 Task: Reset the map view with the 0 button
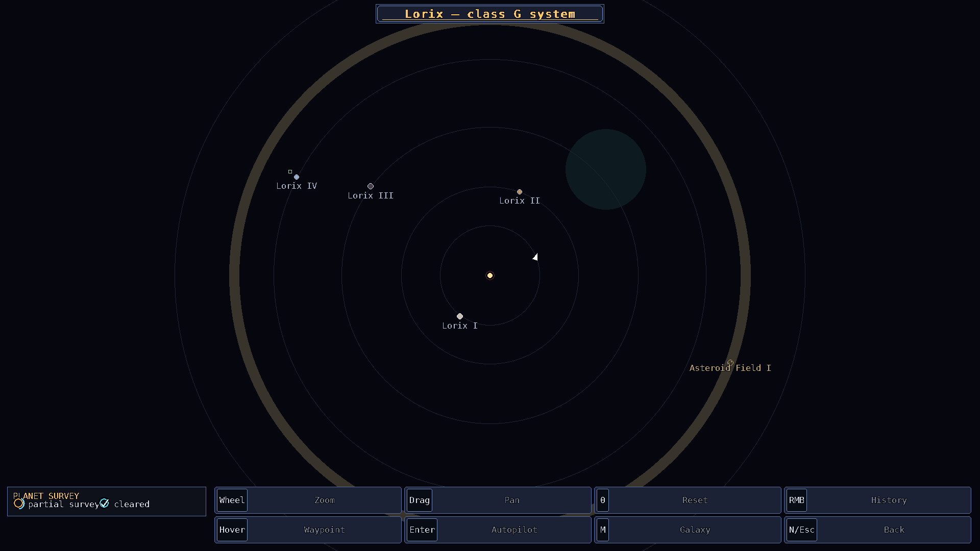click(688, 500)
